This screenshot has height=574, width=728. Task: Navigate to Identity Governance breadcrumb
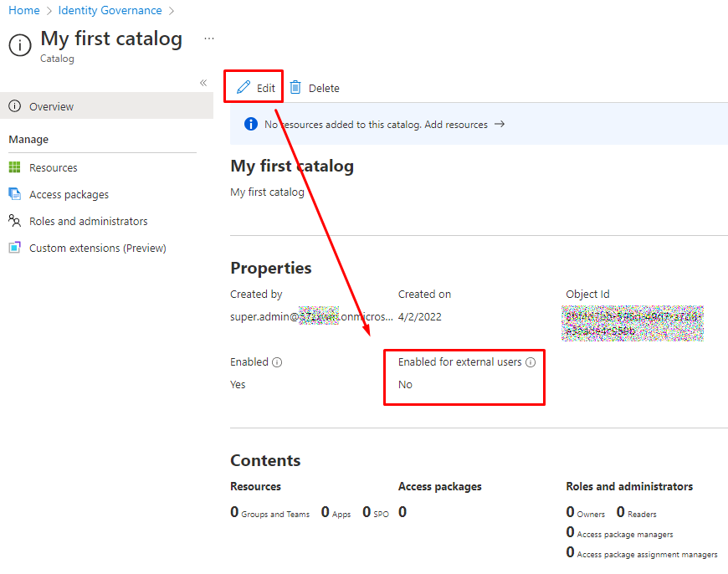[110, 11]
